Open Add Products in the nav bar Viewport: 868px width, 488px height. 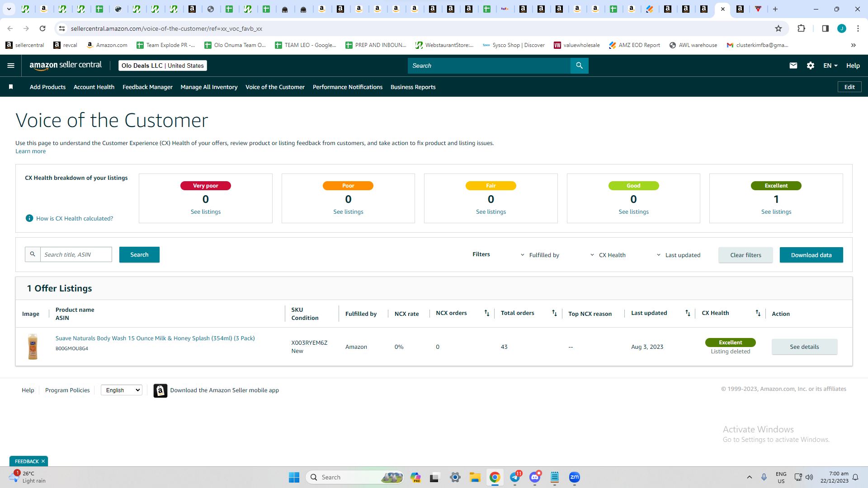[47, 87]
